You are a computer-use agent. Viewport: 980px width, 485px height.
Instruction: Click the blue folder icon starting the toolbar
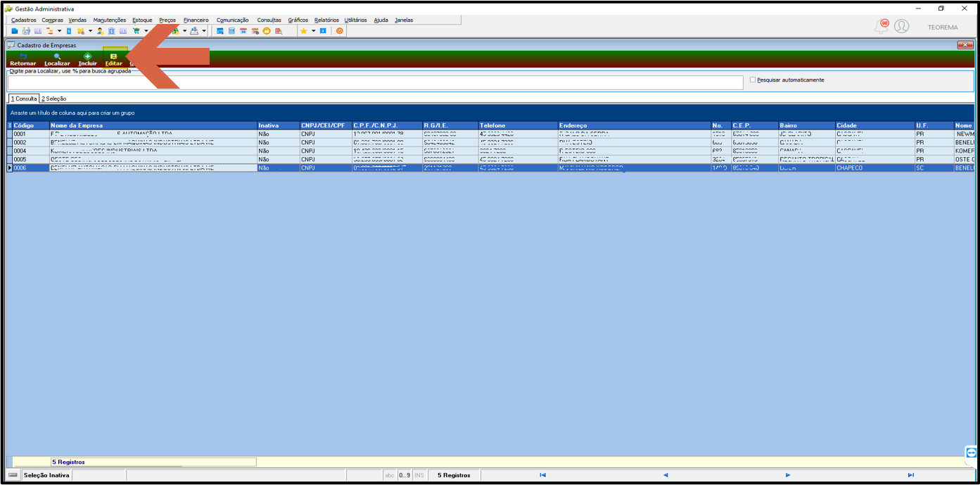coord(15,31)
